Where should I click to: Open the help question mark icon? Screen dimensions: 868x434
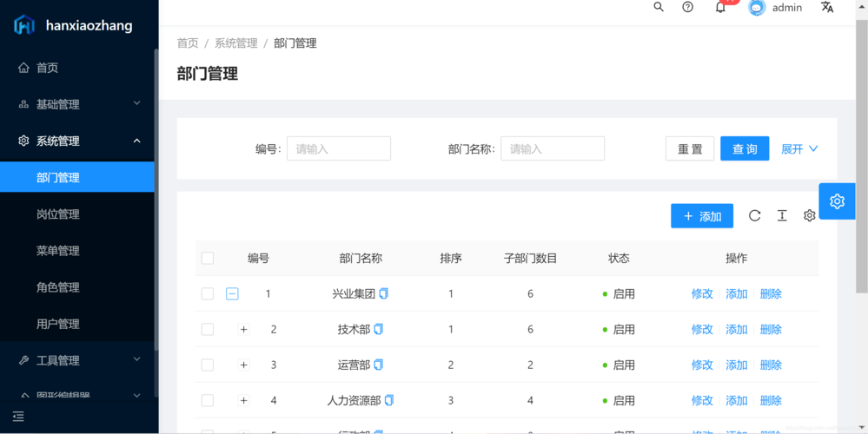click(x=687, y=7)
